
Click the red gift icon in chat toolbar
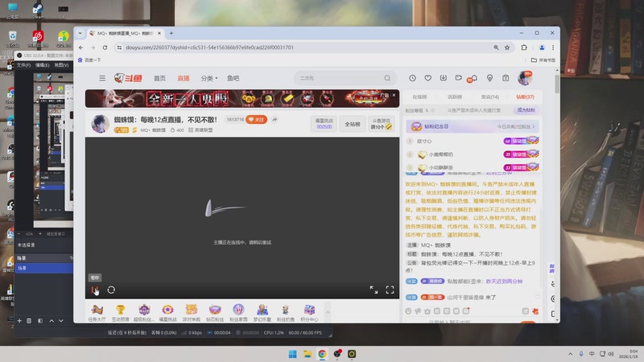[535, 311]
